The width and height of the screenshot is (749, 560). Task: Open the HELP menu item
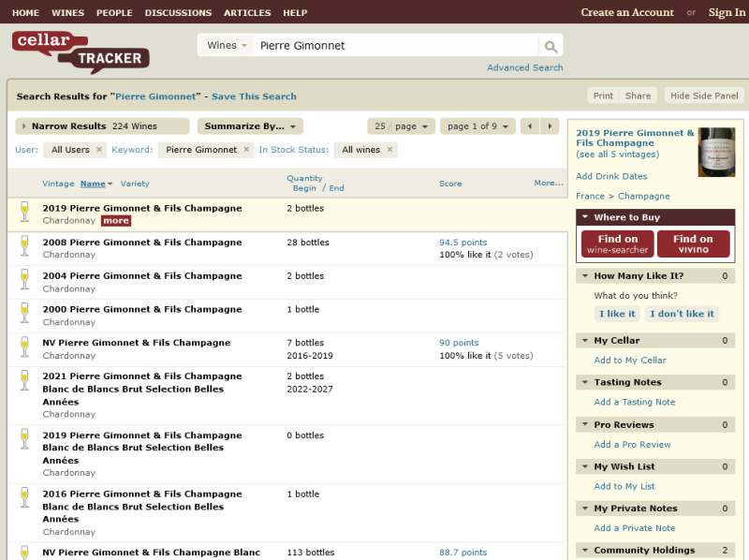pos(295,13)
